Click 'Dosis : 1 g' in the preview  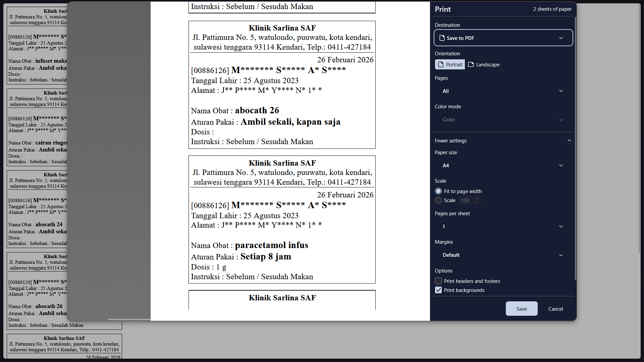209,267
